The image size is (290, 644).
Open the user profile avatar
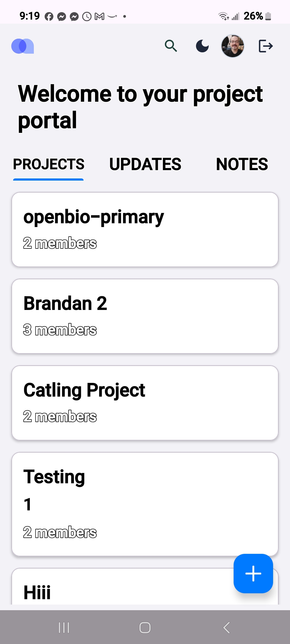(233, 46)
